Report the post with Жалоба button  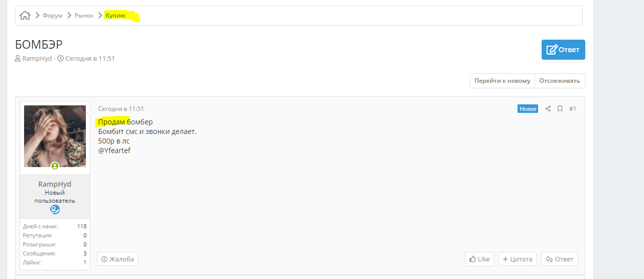click(x=117, y=259)
